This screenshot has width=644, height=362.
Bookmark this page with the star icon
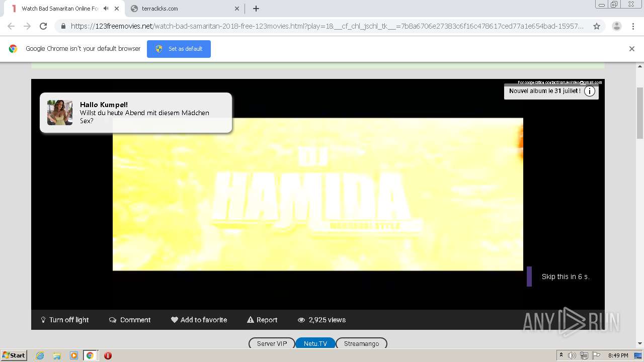(x=597, y=26)
